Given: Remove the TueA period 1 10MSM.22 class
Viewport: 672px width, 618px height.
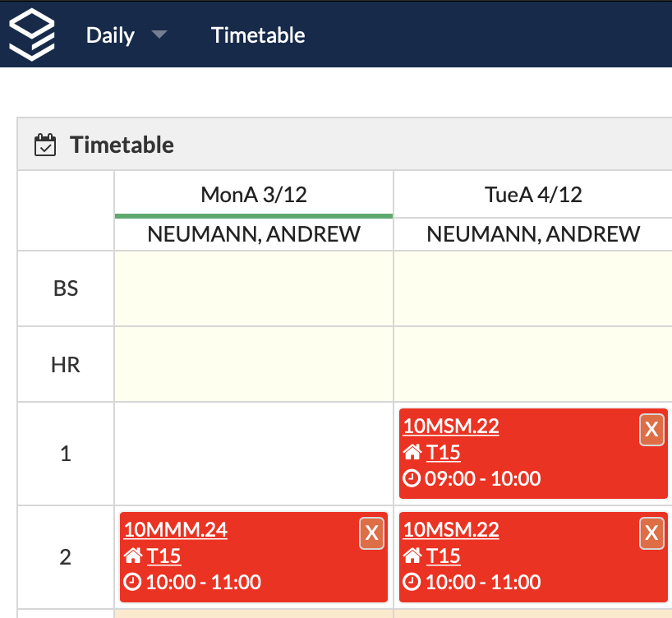Looking at the screenshot, I should click(x=651, y=430).
